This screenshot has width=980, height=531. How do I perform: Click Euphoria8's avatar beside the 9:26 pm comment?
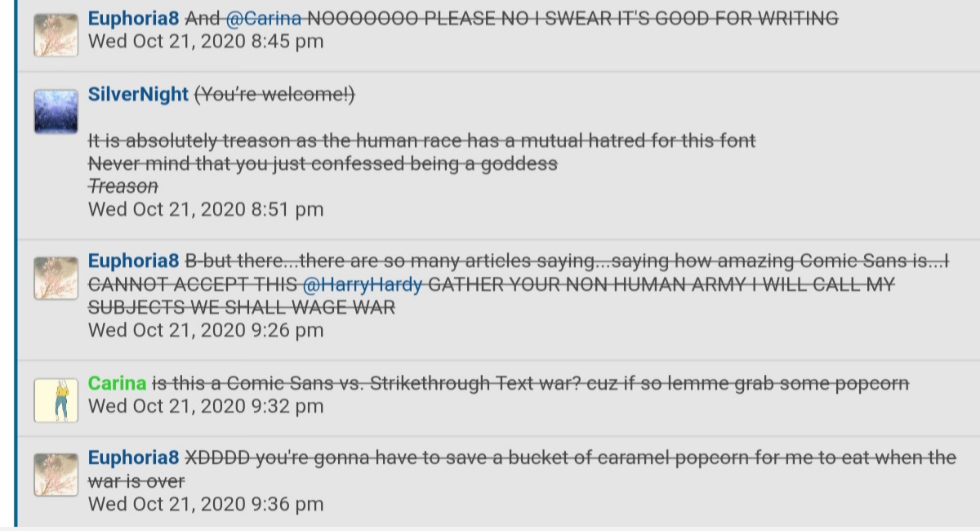(56, 279)
